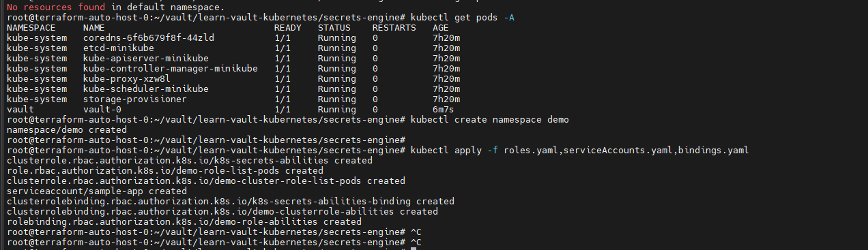Click the NAMESPACE column header
Viewport: 868px width, 250px height.
[31, 27]
